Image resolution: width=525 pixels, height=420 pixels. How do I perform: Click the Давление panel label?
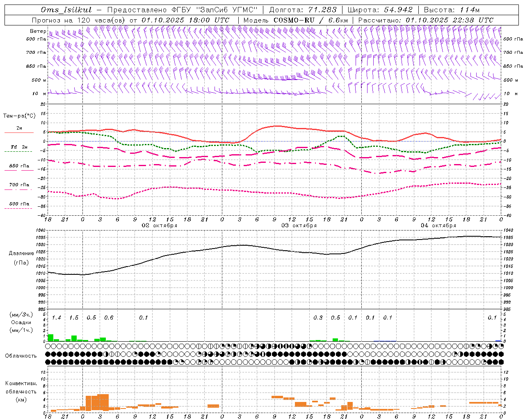21,253
